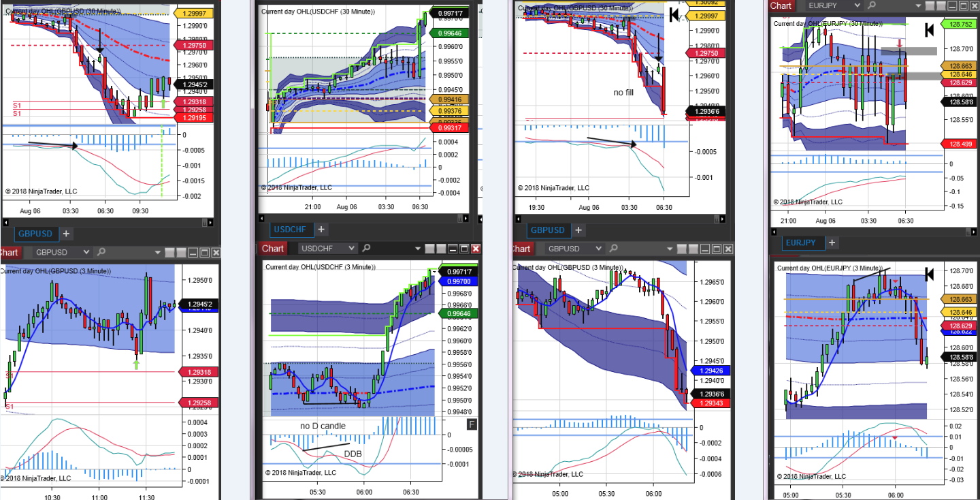
Task: Click instrument link square, GBPUSD window showing 1.29318
Action: click(x=171, y=252)
